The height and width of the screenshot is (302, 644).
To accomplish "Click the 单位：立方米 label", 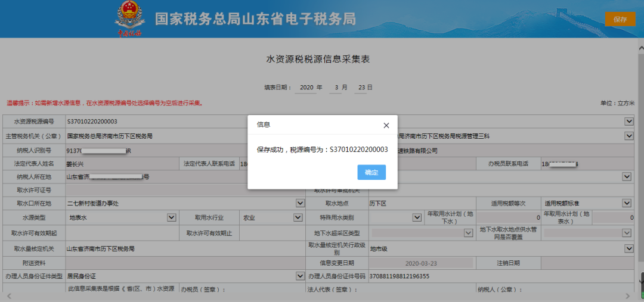I will (617, 103).
